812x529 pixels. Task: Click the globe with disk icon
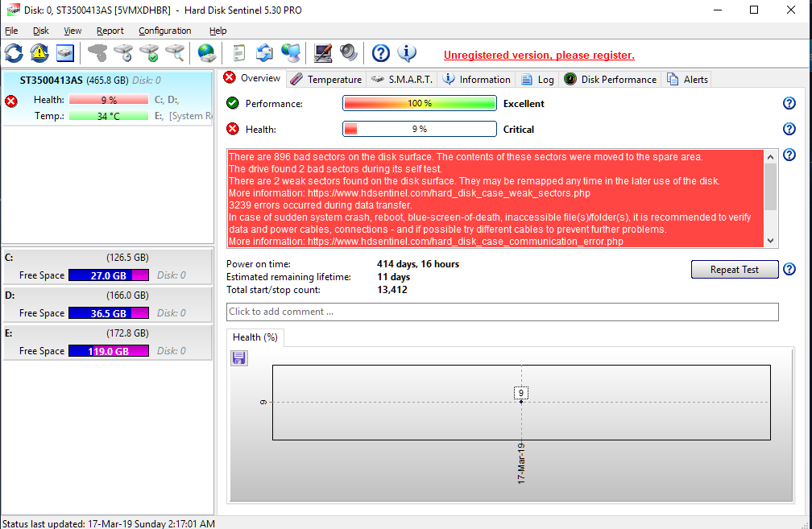(x=206, y=53)
